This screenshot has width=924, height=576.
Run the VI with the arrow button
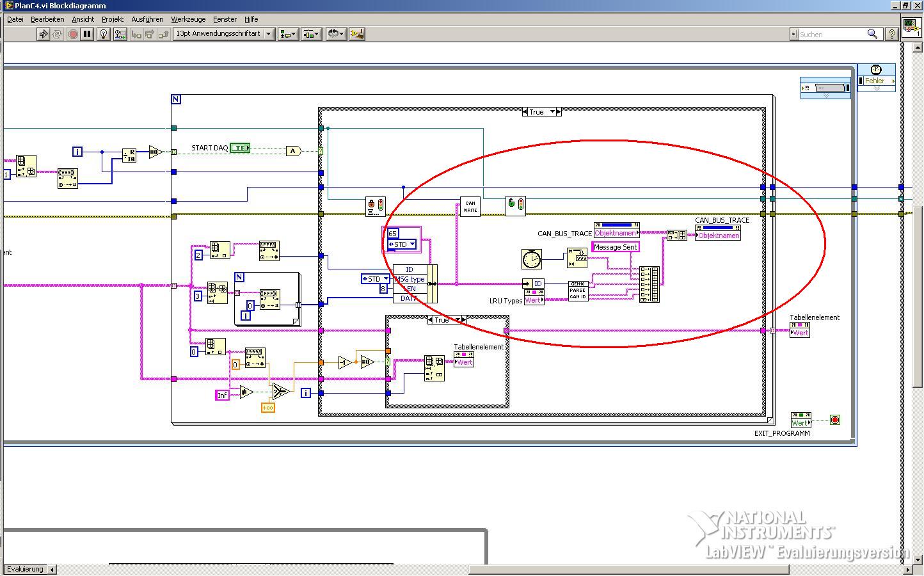(43, 34)
